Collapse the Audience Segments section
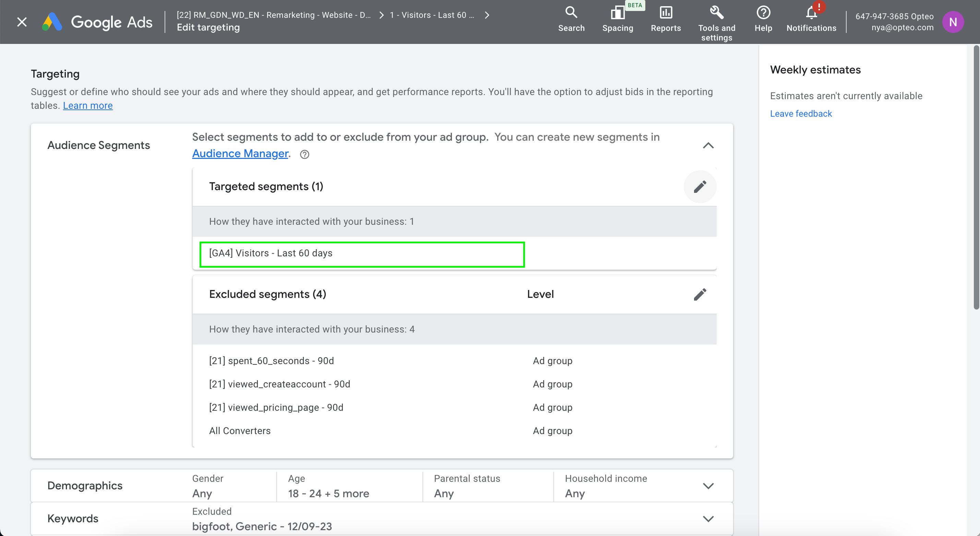This screenshot has width=980, height=536. pos(708,145)
